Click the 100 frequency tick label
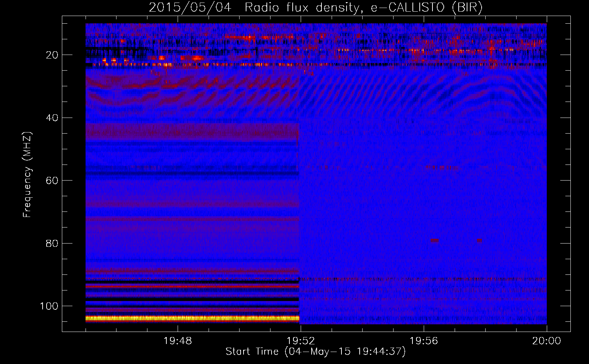 [49, 306]
